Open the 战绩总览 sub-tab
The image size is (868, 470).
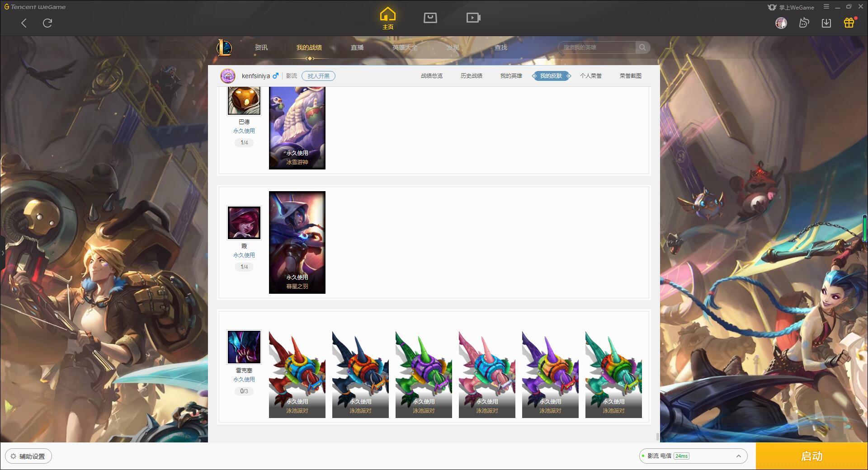coord(432,76)
